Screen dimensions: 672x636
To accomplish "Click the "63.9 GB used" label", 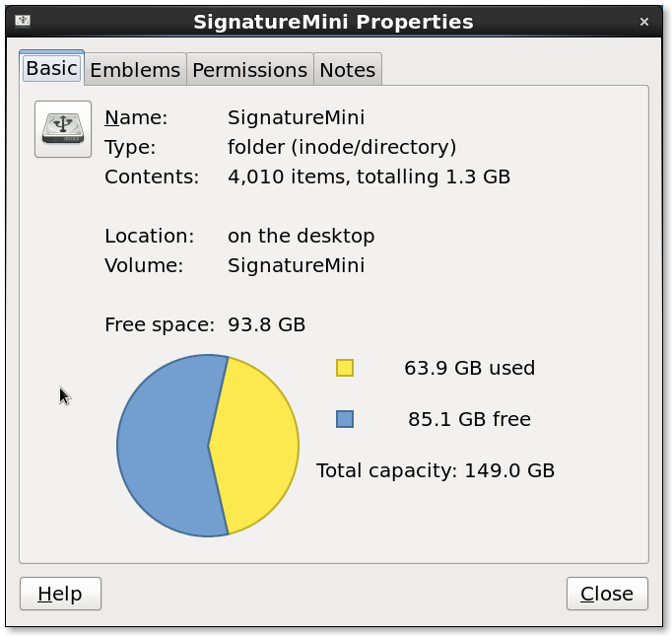I will tap(470, 368).
